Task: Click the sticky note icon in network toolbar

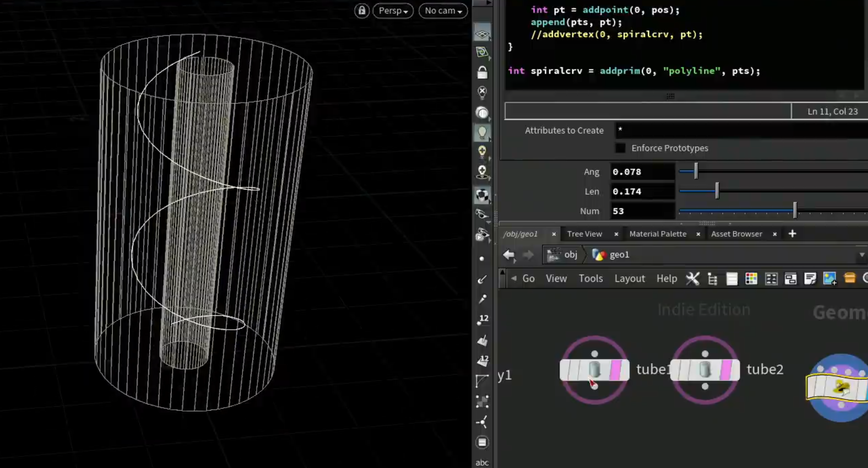Action: click(x=810, y=279)
